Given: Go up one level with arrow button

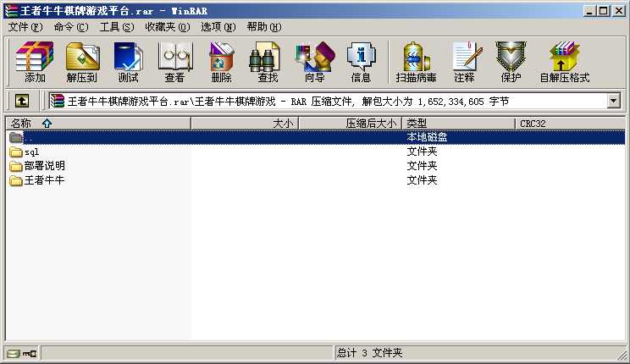Looking at the screenshot, I should click(x=22, y=101).
